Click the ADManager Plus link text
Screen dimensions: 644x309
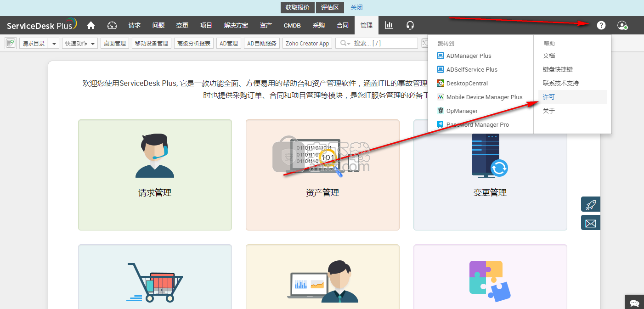click(x=469, y=56)
